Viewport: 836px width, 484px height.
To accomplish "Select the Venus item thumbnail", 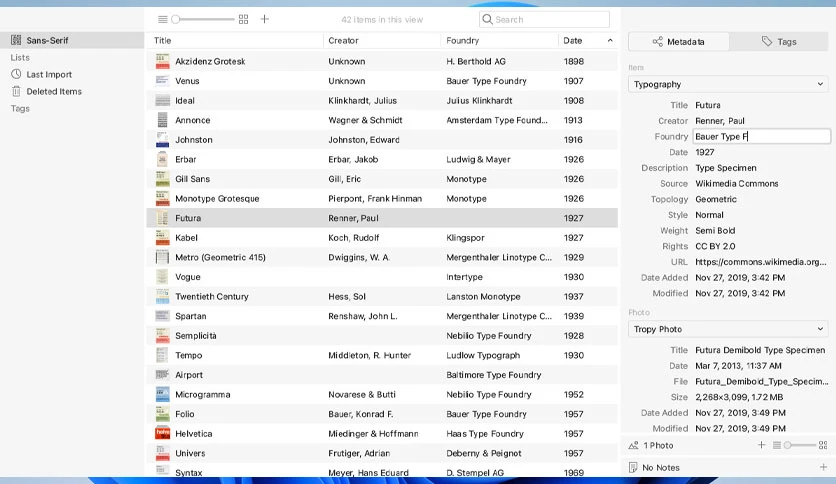I will (x=162, y=81).
